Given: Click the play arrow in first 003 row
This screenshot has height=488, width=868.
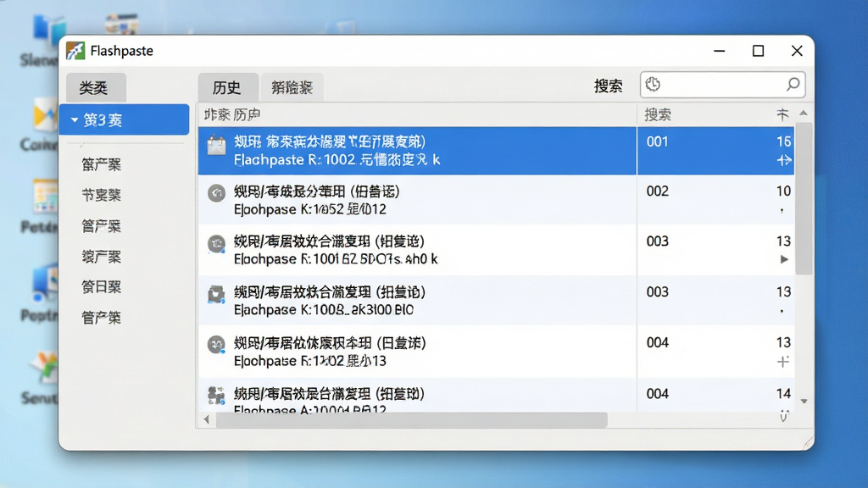Looking at the screenshot, I should pyautogui.click(x=784, y=259).
